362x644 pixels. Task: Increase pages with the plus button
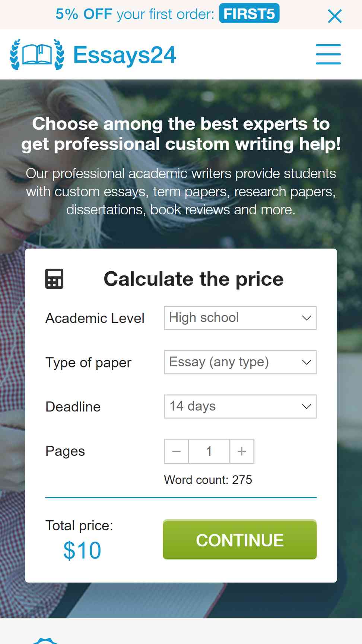coord(242,451)
